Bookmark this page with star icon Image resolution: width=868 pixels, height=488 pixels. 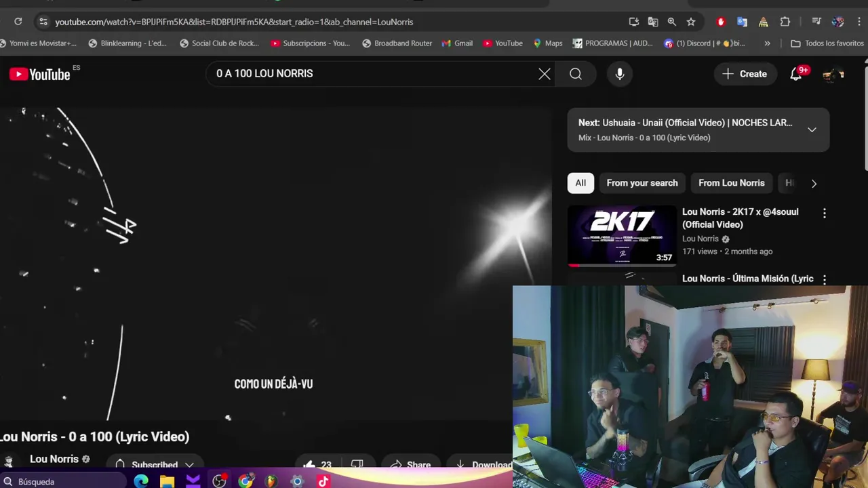(691, 22)
